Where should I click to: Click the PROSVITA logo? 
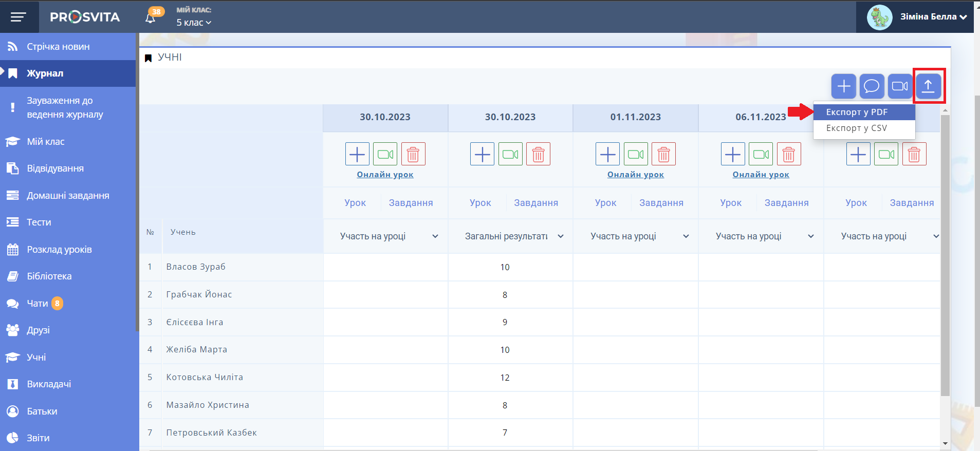(x=85, y=17)
